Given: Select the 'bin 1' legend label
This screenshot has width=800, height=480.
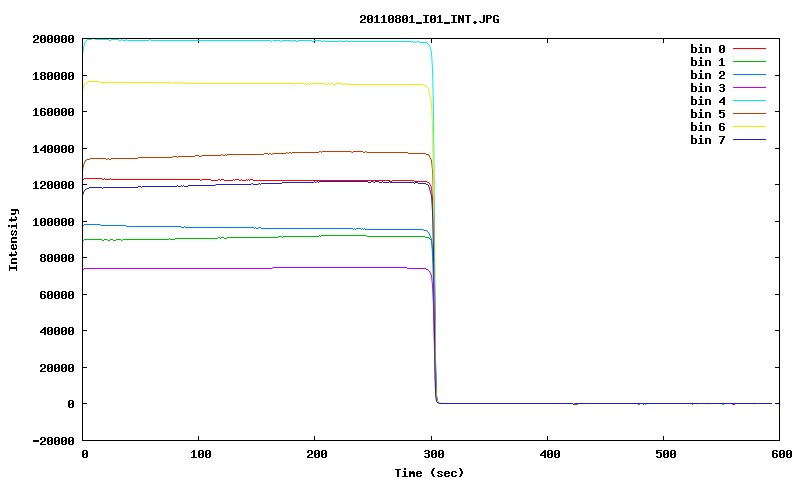Looking at the screenshot, I should click(708, 62).
